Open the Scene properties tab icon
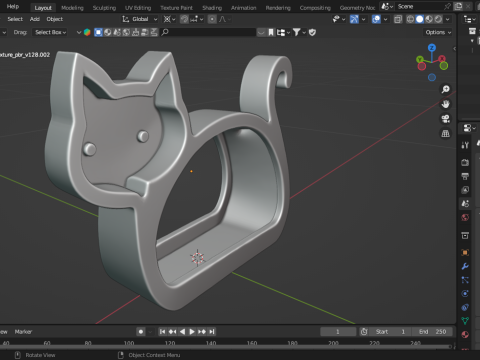The width and height of the screenshot is (480, 360). click(465, 203)
